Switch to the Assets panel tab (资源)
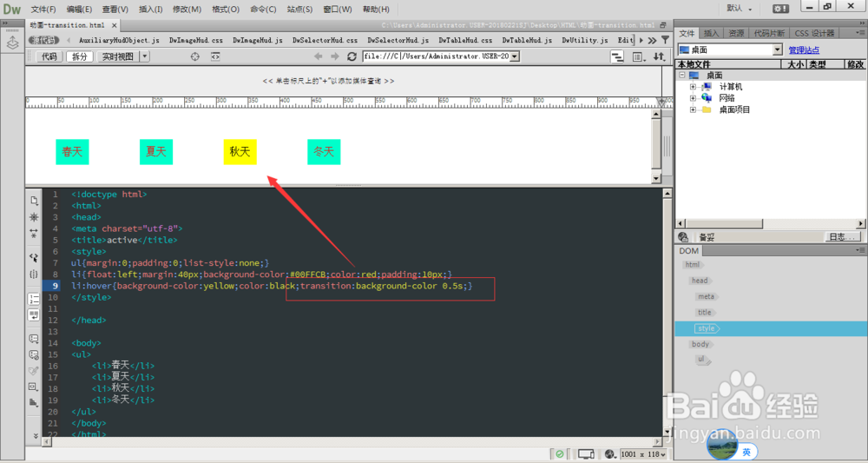This screenshot has height=463, width=868. pos(736,33)
